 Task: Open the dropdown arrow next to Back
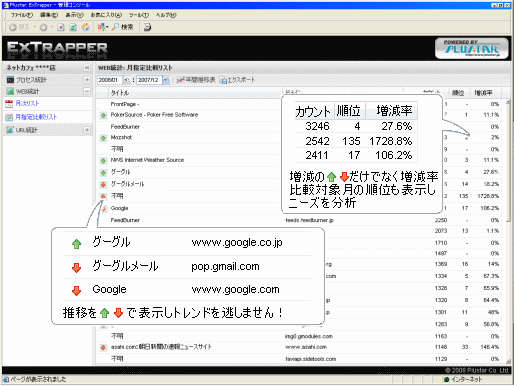tap(34, 27)
